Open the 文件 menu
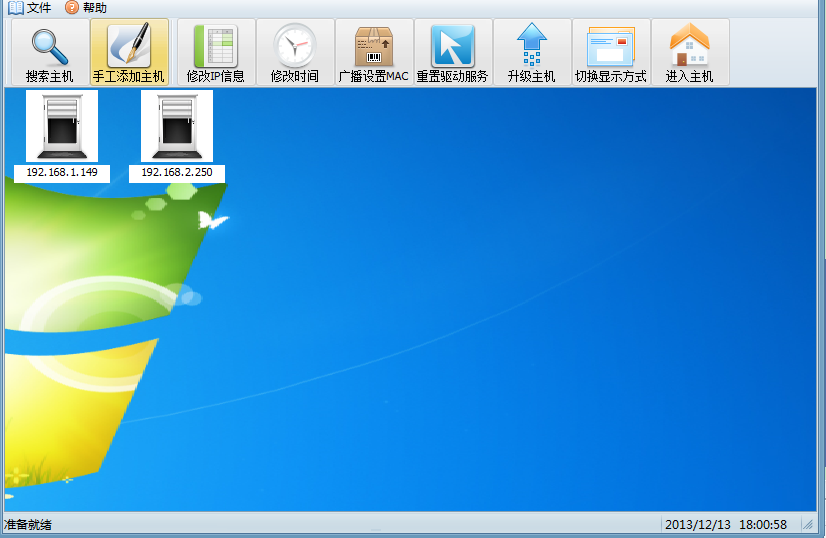The height and width of the screenshot is (538, 826). click(x=30, y=7)
